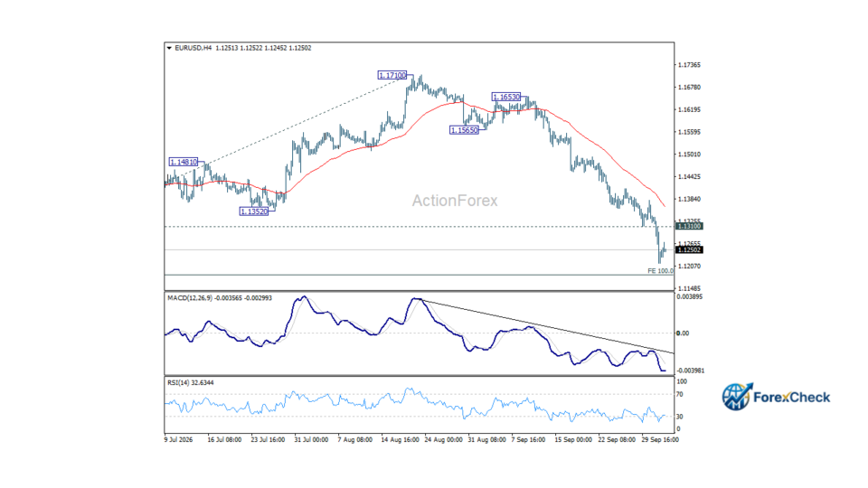Image resolution: width=868 pixels, height=488 pixels.
Task: Click the 9 Jul 2026 date label
Action: point(178,440)
